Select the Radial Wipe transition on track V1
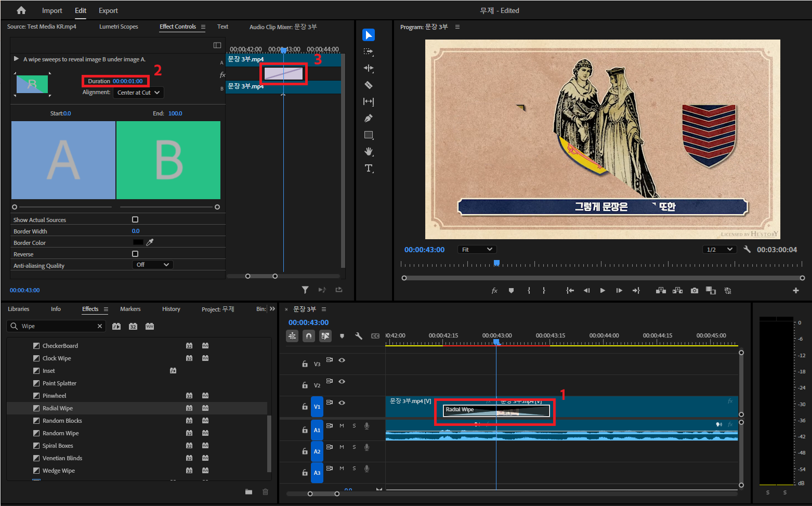This screenshot has width=812, height=506. point(495,410)
